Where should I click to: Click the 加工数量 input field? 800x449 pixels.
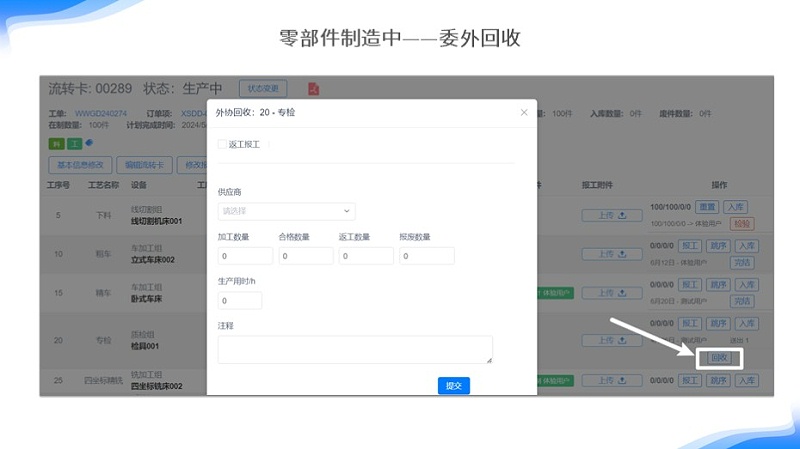244,256
